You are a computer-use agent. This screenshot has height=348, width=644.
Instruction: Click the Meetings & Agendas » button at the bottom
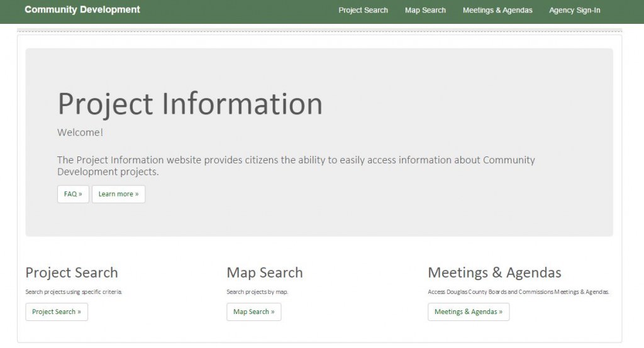point(469,312)
